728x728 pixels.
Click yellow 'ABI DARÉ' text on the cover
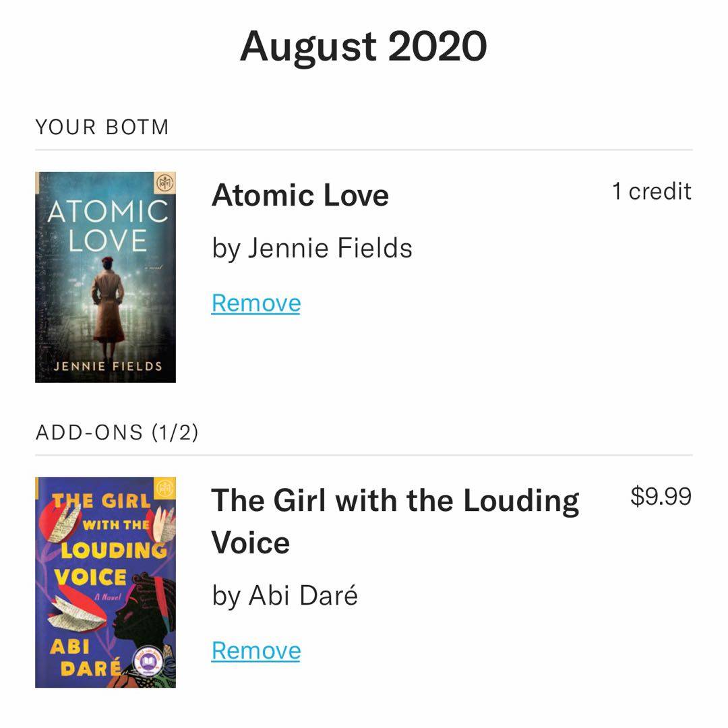point(78,657)
